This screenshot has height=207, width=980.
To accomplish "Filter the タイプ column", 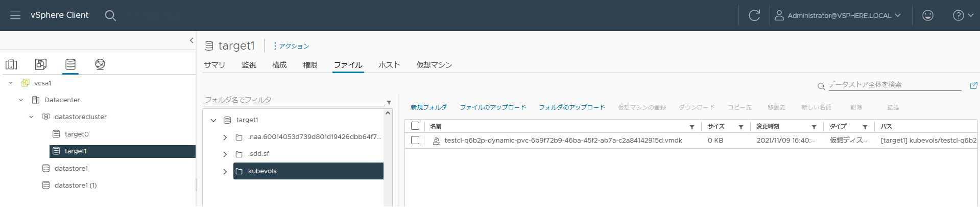I will pos(865,127).
